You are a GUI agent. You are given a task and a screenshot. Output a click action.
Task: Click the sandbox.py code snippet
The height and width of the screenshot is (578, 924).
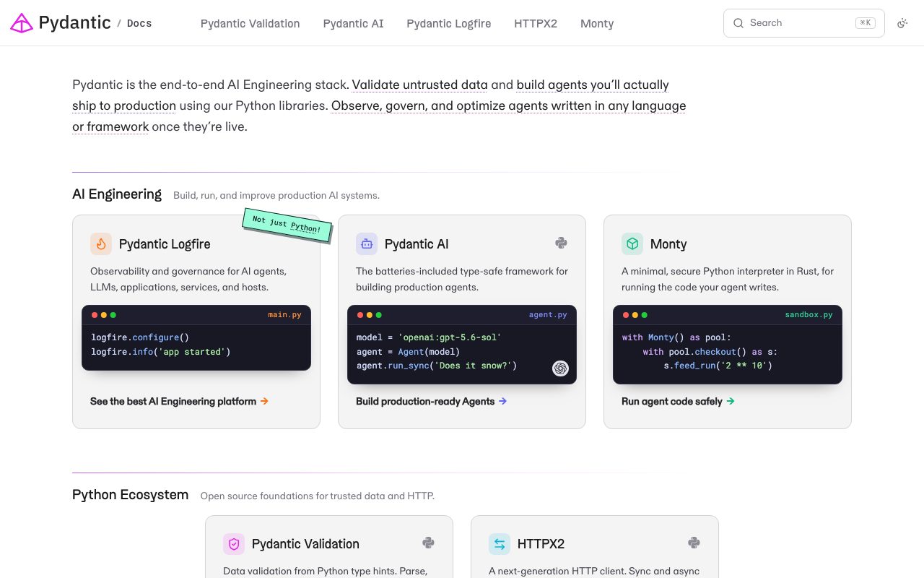[728, 345]
